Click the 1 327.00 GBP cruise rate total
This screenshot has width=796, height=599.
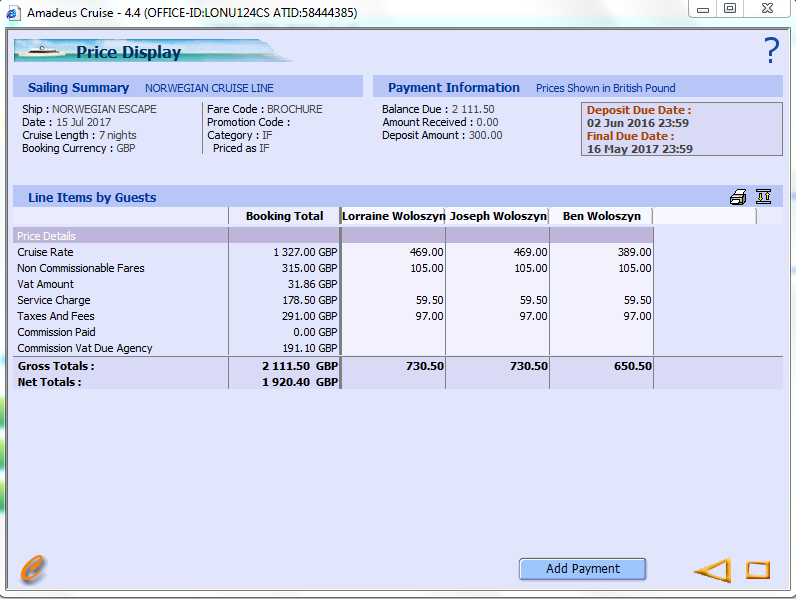click(305, 252)
